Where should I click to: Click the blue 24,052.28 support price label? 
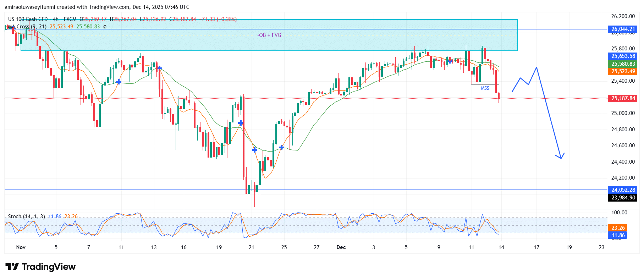pyautogui.click(x=623, y=190)
